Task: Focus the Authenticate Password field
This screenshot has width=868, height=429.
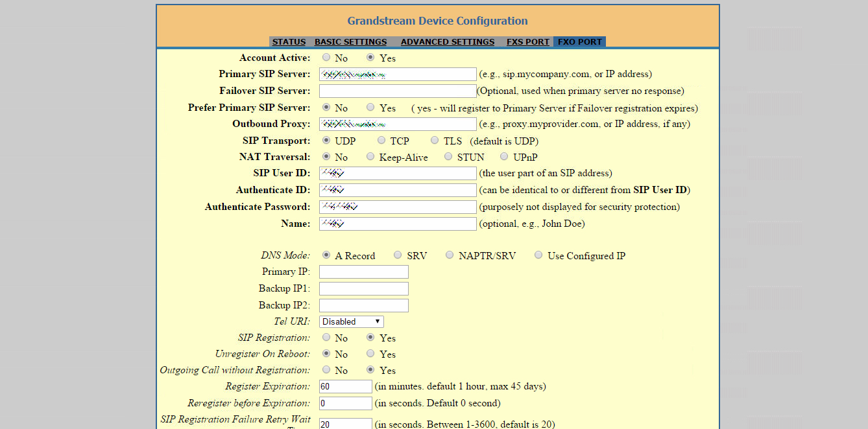Action: point(398,207)
